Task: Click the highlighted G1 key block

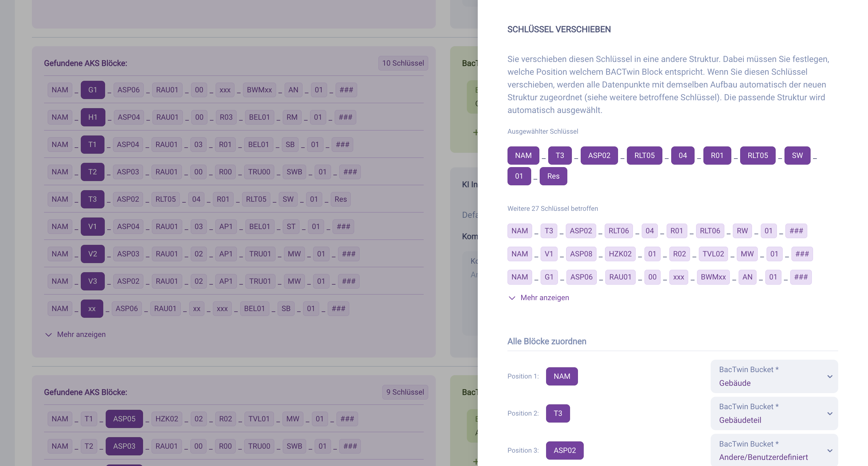Action: click(x=93, y=90)
